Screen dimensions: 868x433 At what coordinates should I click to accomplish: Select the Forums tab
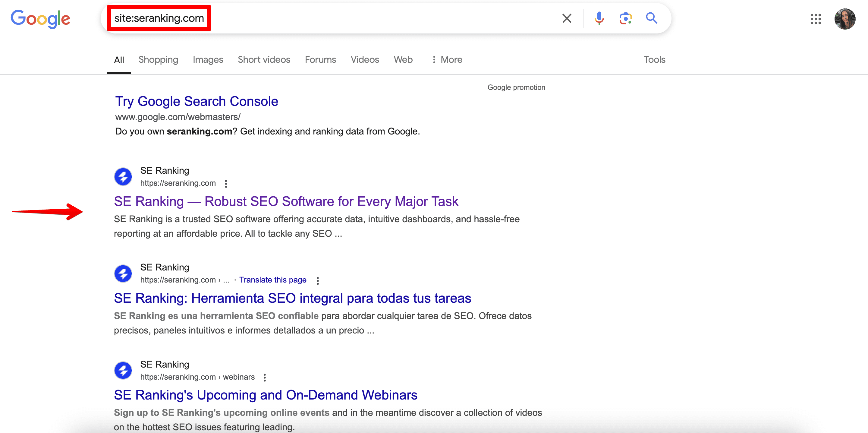[320, 60]
